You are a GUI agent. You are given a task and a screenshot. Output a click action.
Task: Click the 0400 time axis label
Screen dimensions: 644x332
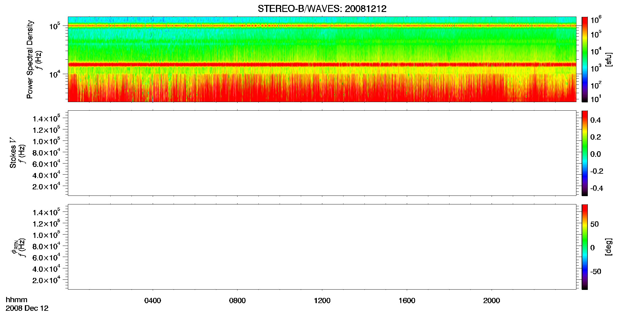pyautogui.click(x=153, y=301)
